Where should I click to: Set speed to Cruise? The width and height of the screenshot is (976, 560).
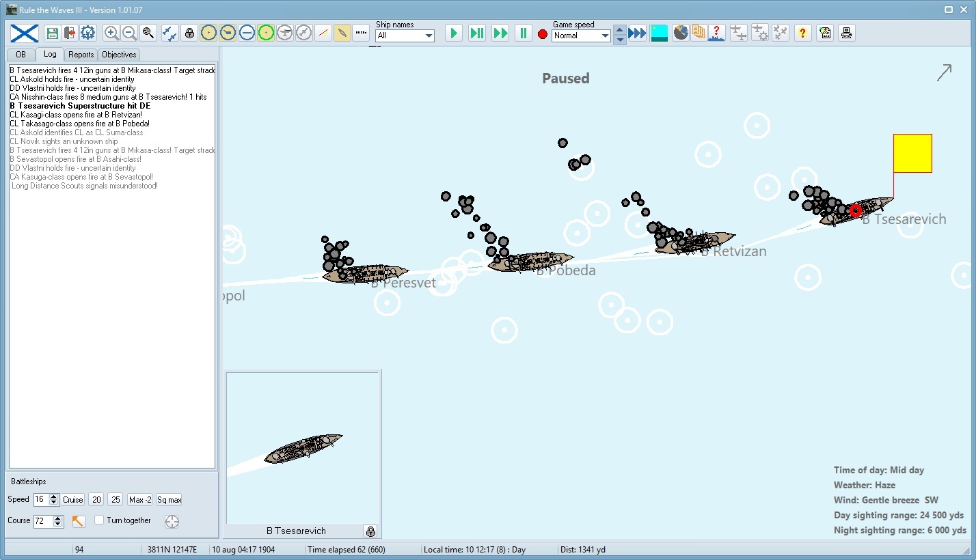tap(73, 500)
